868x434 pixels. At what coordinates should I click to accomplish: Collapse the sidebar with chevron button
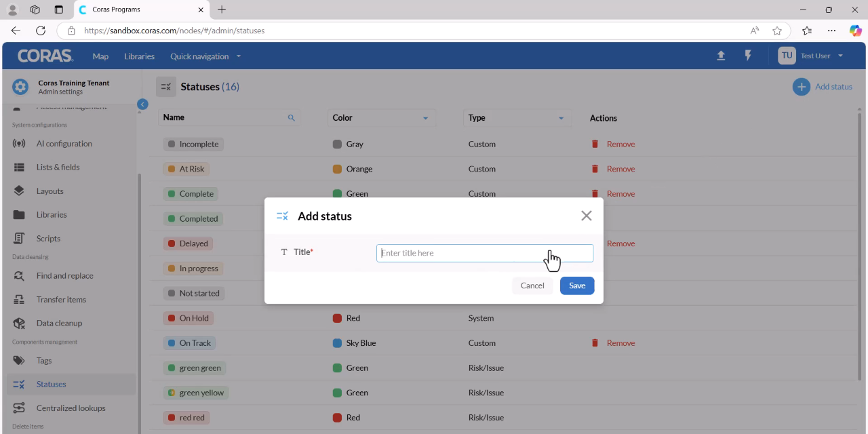click(142, 104)
